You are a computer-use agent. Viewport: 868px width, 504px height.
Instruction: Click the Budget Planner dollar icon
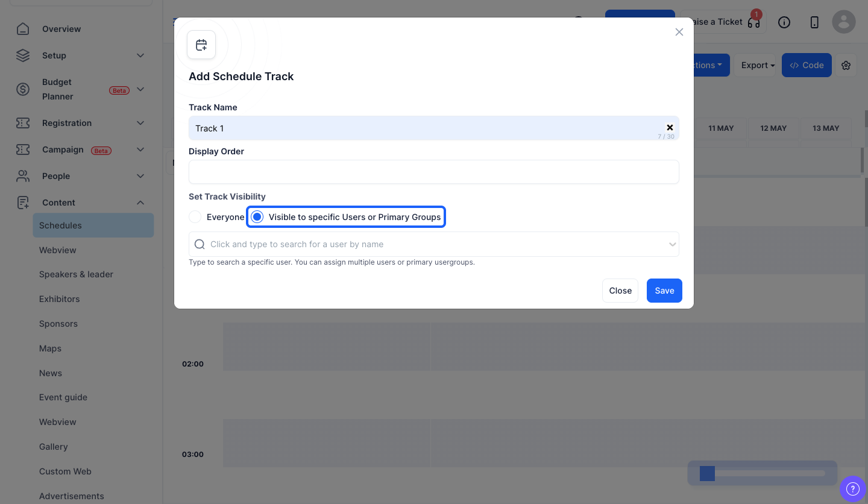click(23, 89)
